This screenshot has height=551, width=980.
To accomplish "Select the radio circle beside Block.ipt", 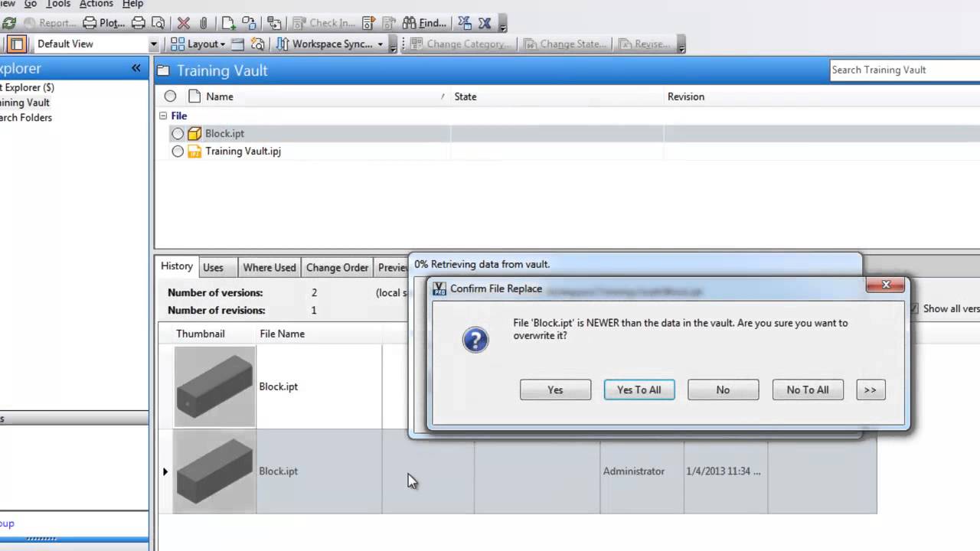I will pos(178,133).
